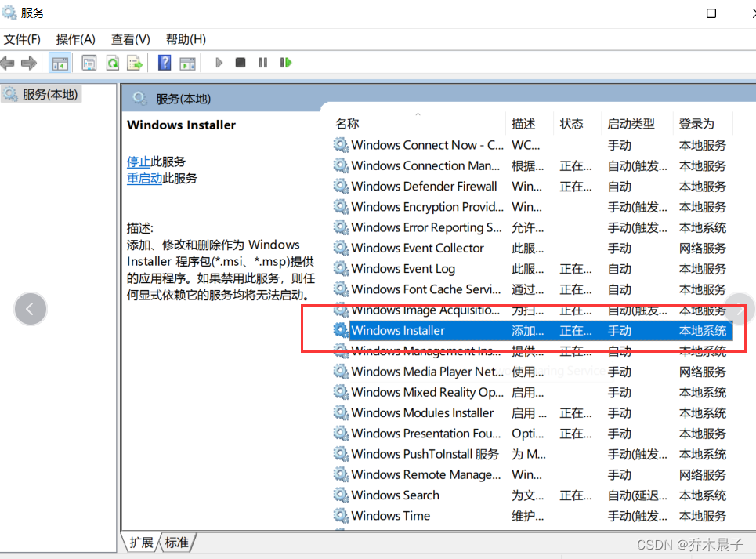Sort by the 名称 column header
The width and height of the screenshot is (756, 559).
point(347,124)
